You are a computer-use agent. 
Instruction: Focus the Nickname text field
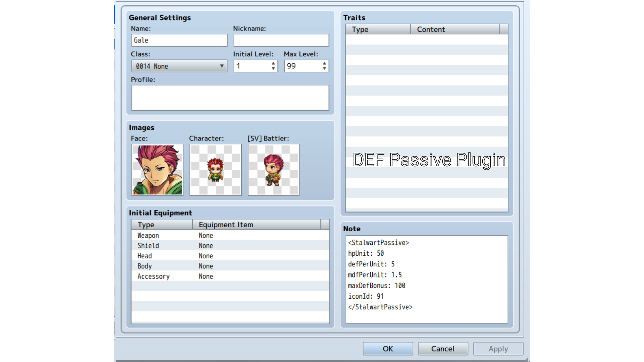coord(281,40)
